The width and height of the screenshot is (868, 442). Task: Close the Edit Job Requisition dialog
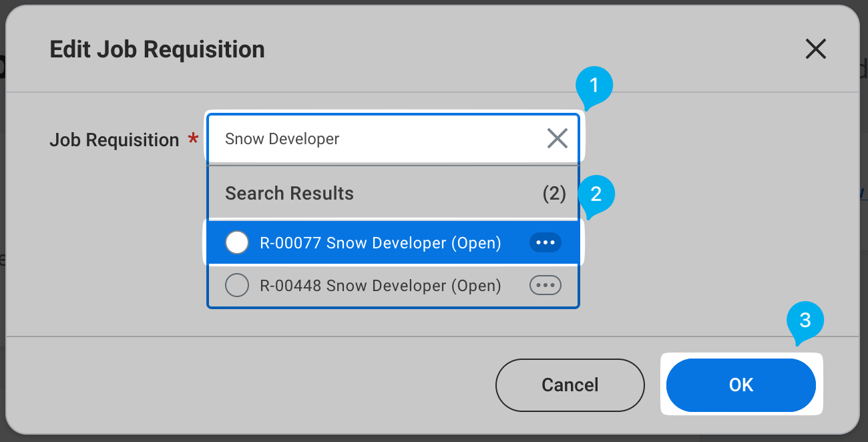click(x=815, y=49)
